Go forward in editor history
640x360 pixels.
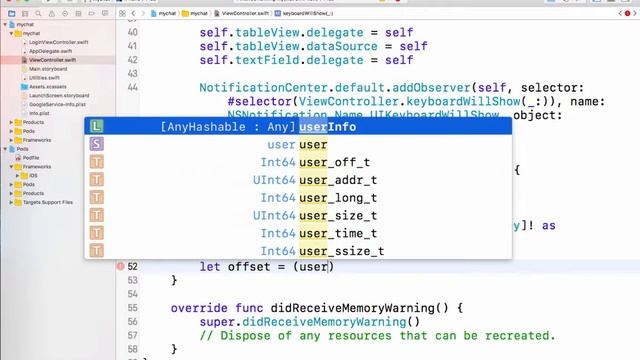[143, 13]
